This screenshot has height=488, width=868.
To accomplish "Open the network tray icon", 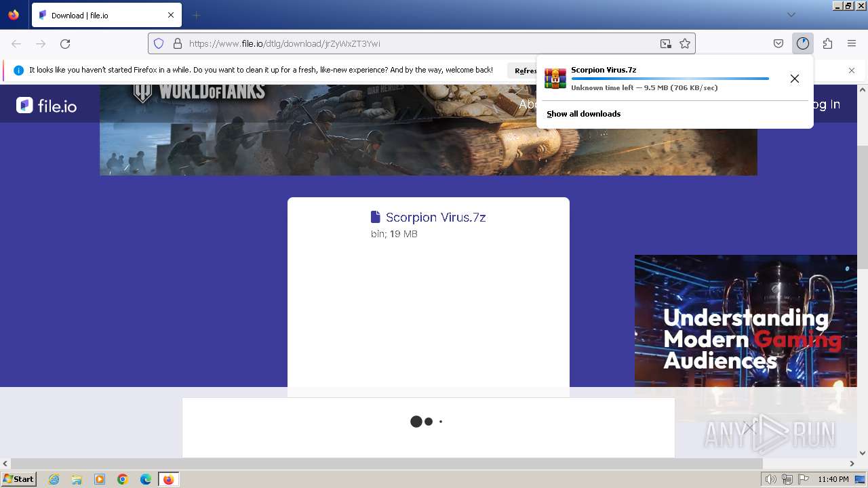I will (x=787, y=479).
